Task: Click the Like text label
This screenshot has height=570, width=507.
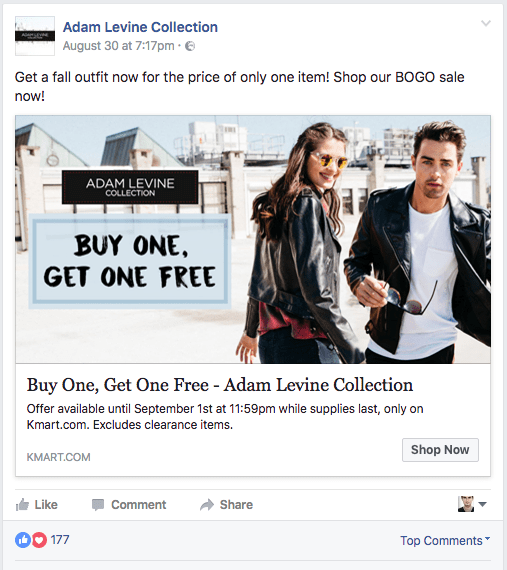Action: (46, 505)
